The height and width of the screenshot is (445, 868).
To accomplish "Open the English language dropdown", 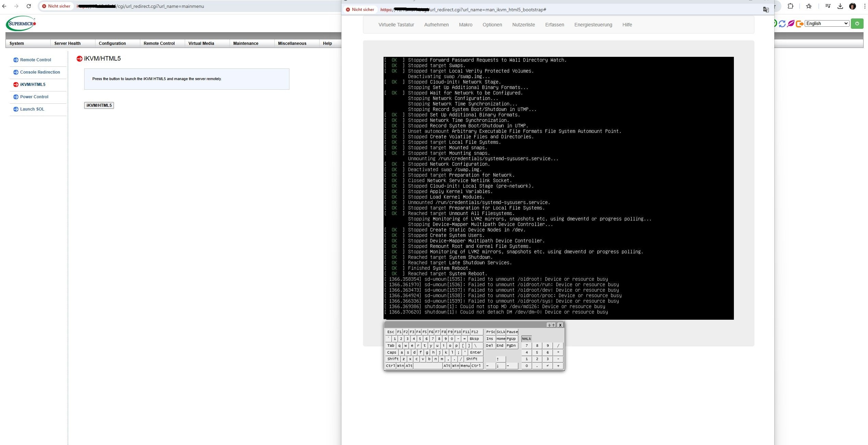I will pyautogui.click(x=827, y=23).
